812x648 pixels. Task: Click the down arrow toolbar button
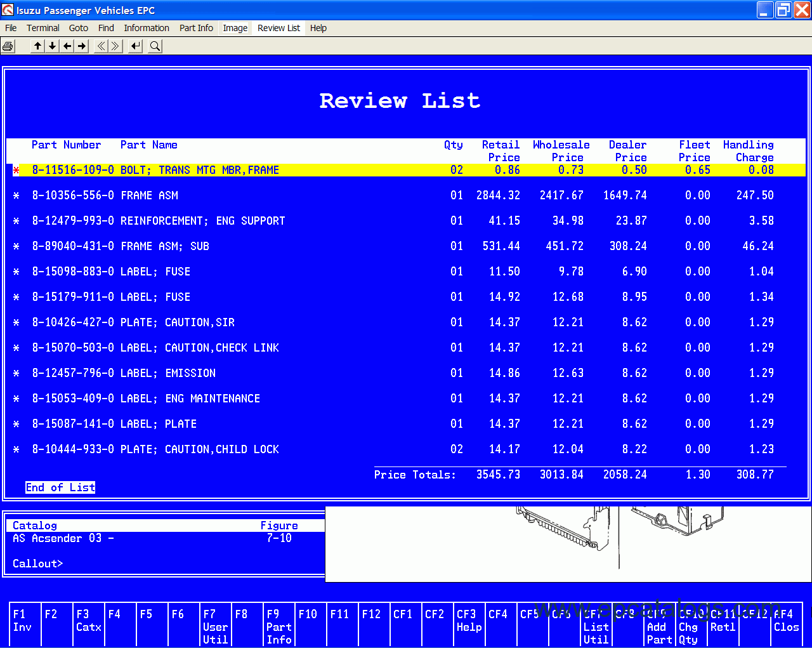click(53, 46)
